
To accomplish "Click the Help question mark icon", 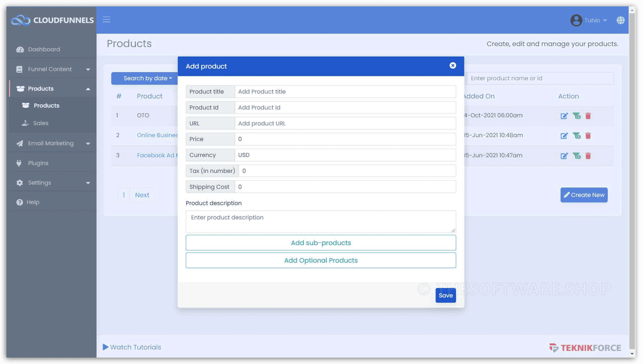I will 20,202.
